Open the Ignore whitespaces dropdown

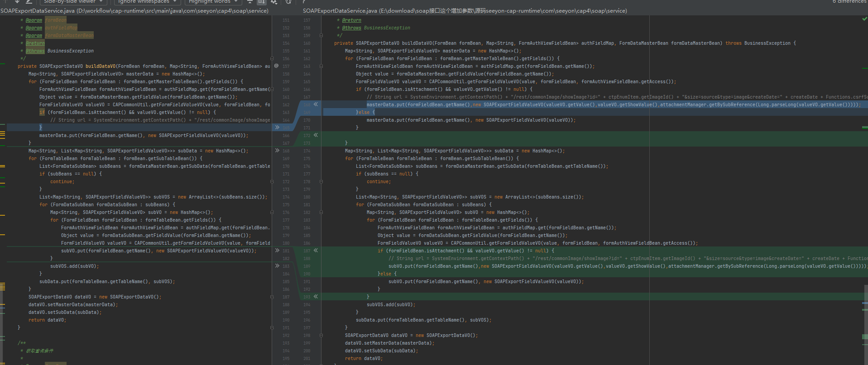(x=147, y=2)
